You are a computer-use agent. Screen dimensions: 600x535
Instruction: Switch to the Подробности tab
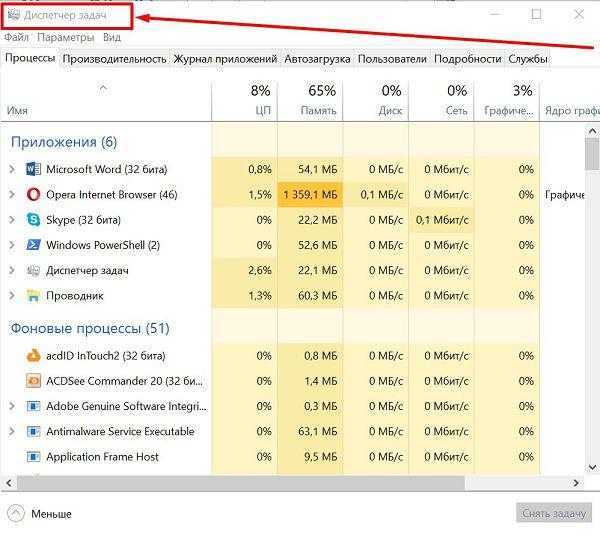click(x=468, y=59)
